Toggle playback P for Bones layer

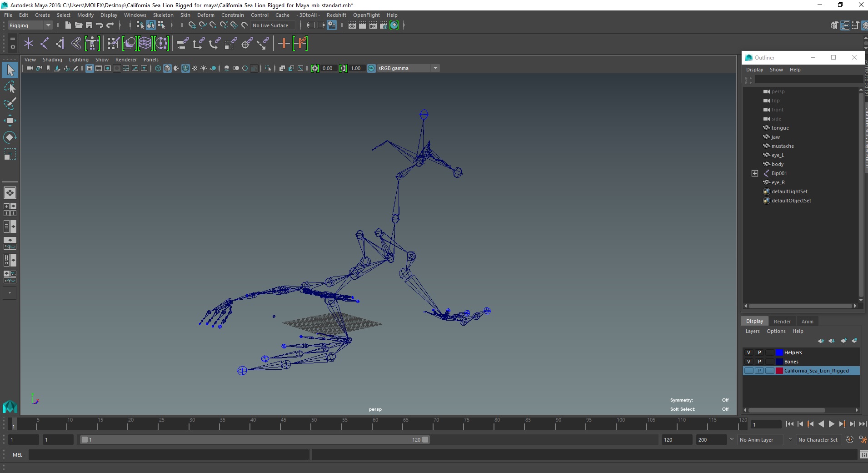[x=759, y=362]
